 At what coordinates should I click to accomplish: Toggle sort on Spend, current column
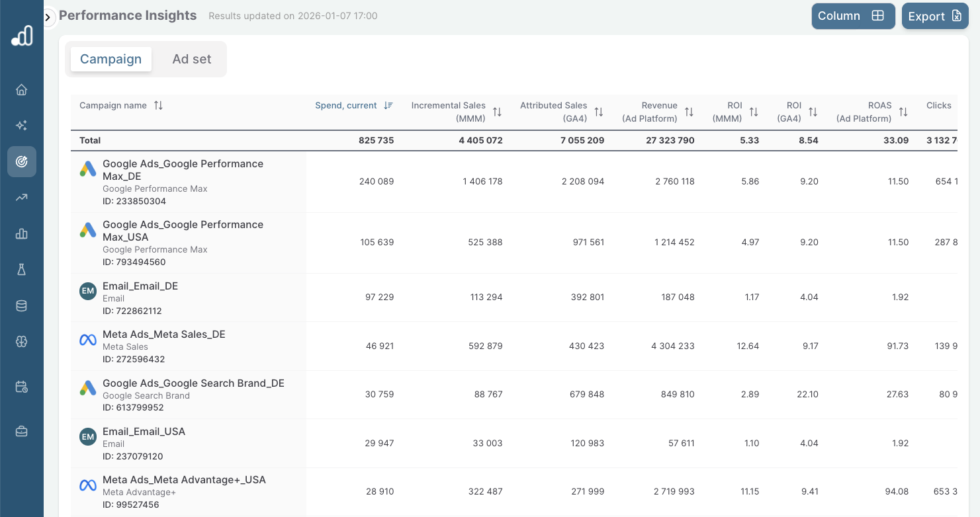388,106
